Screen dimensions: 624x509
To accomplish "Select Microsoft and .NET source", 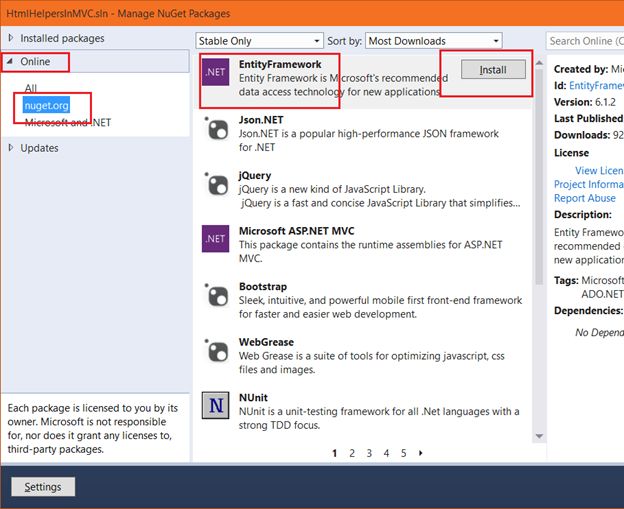I will tap(68, 123).
